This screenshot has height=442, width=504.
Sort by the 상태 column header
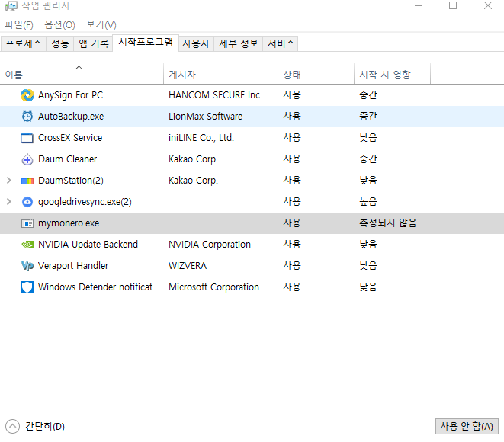point(316,74)
